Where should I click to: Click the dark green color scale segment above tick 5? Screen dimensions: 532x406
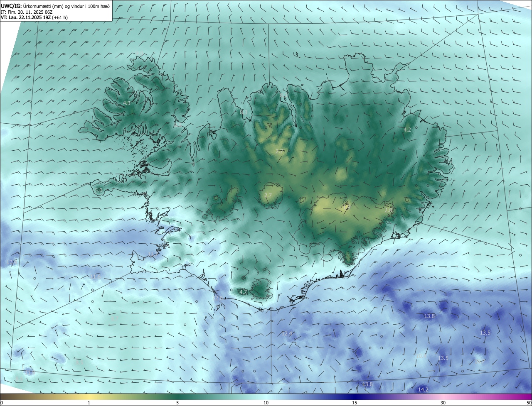click(x=177, y=396)
